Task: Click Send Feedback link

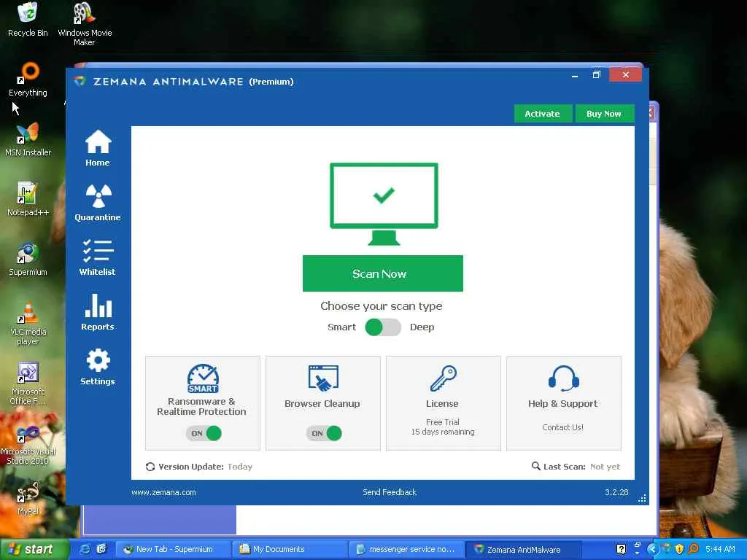Action: tap(390, 492)
